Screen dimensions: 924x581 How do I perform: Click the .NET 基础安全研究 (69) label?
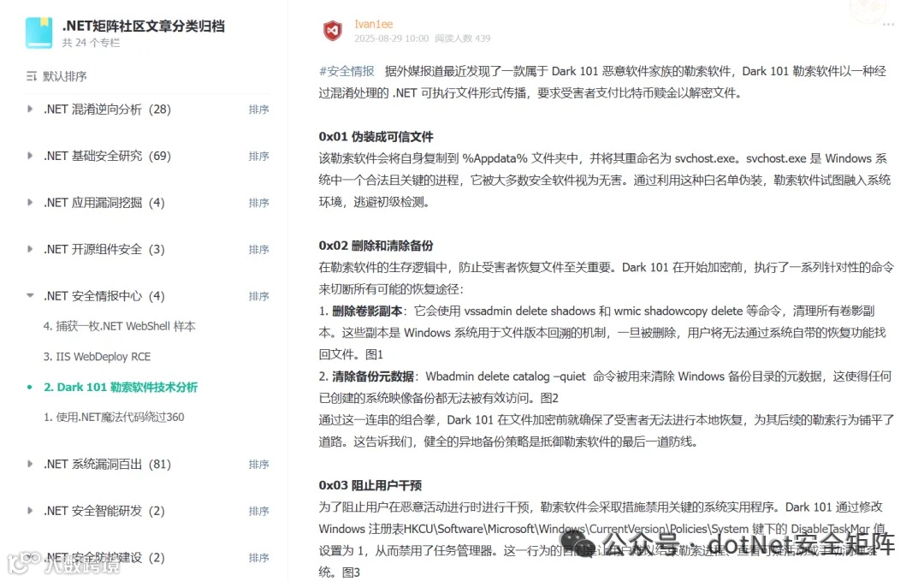click(107, 156)
